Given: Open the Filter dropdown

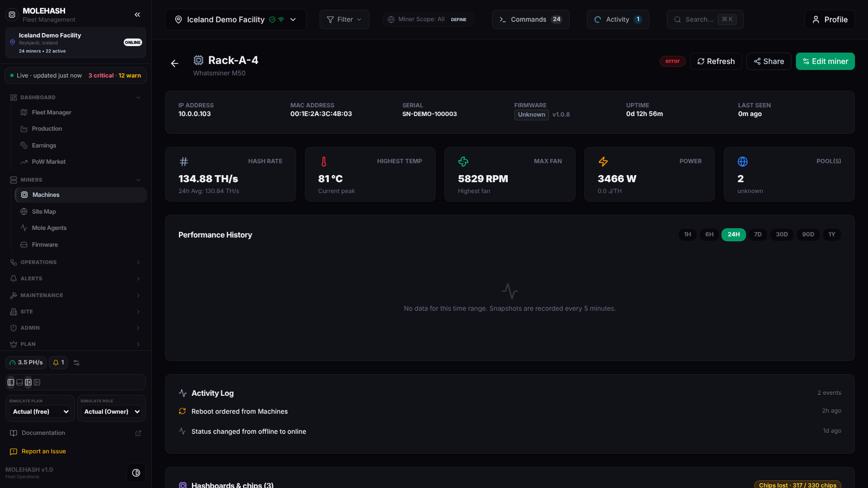Looking at the screenshot, I should click(344, 20).
